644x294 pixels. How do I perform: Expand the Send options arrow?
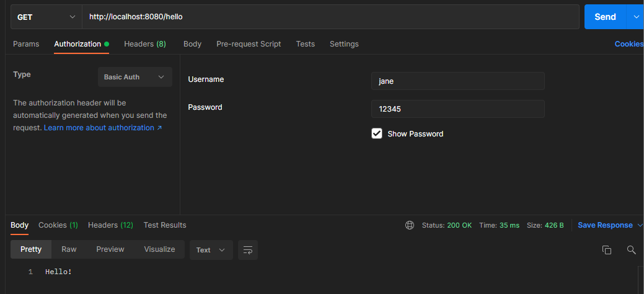pos(635,17)
